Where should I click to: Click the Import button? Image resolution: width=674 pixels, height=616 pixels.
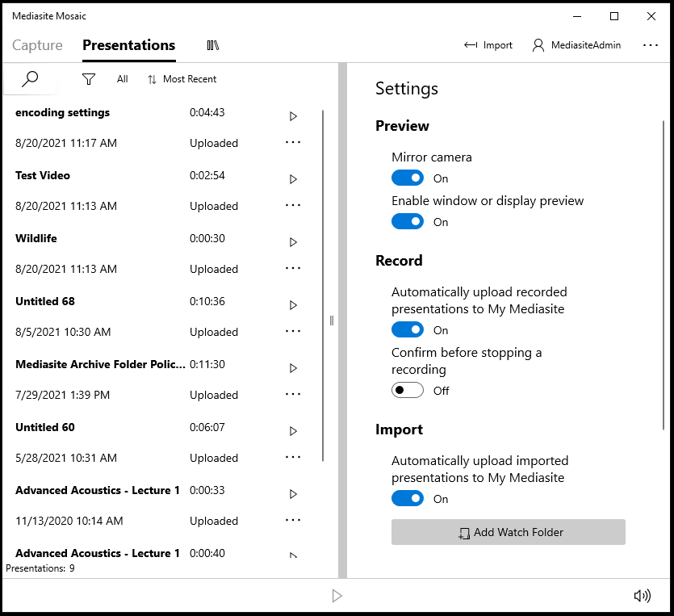(488, 45)
